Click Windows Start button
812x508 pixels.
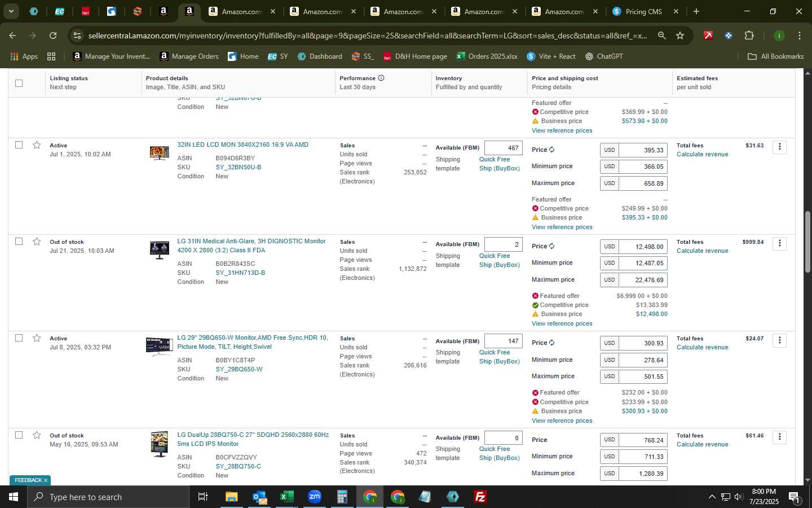pos(14,497)
